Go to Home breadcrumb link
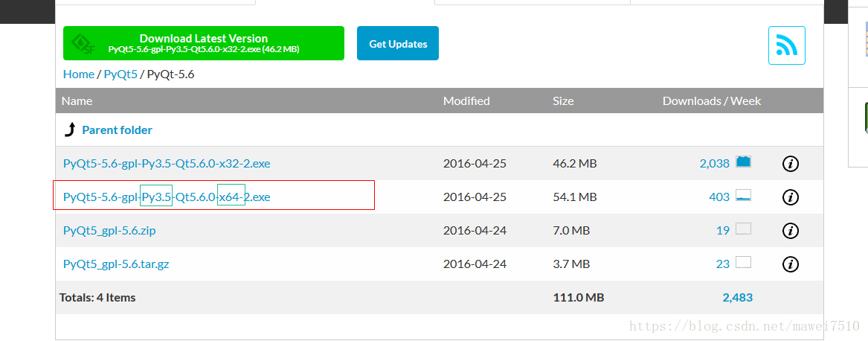 tap(78, 74)
